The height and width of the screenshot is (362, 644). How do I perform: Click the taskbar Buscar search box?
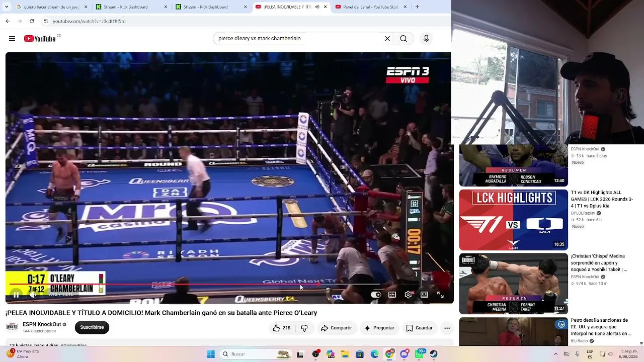pos(256,354)
